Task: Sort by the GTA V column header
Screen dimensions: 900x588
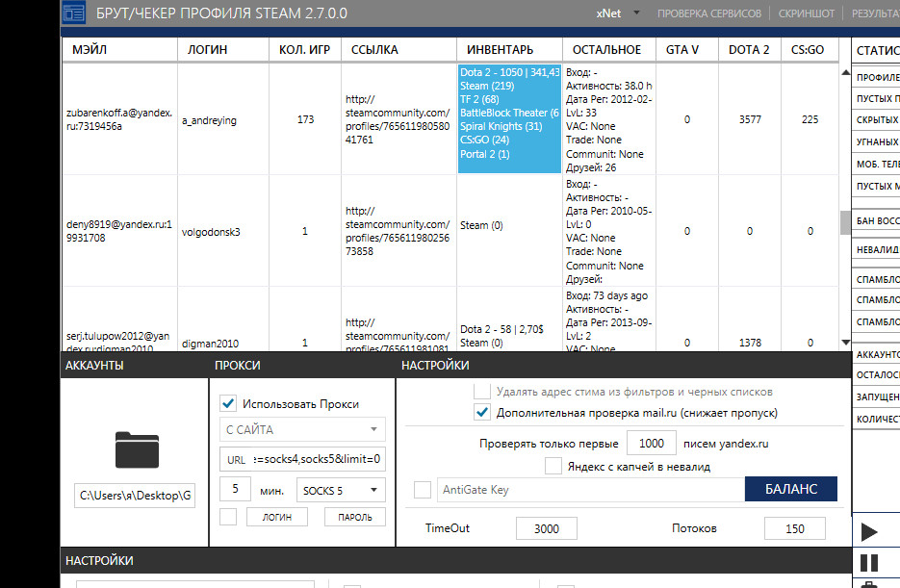Action: click(x=687, y=50)
